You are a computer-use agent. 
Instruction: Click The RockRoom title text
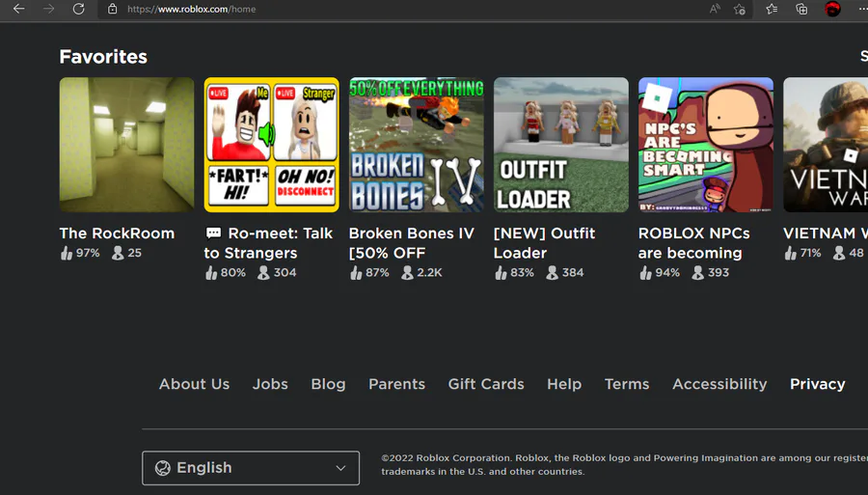117,234
